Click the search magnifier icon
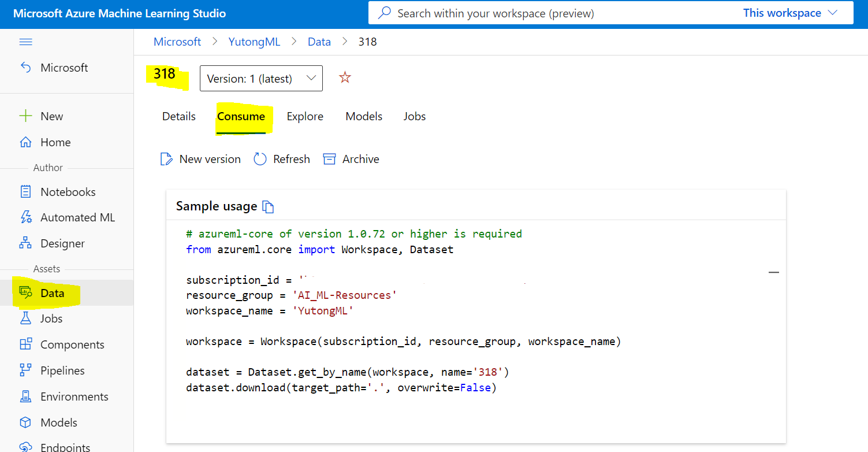 [384, 13]
